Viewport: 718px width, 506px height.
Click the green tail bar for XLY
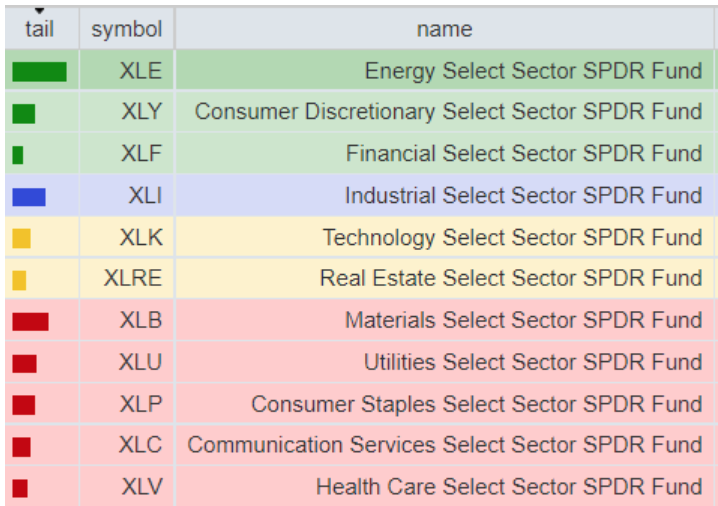click(24, 113)
